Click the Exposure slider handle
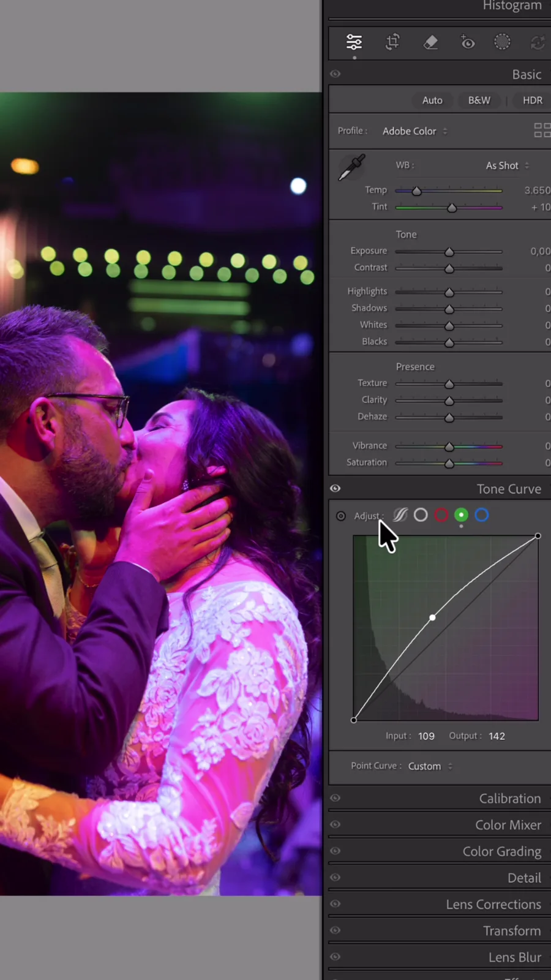 449,252
